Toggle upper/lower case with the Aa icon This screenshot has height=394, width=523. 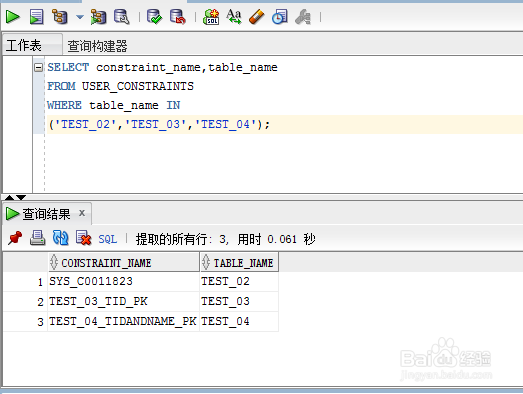point(234,17)
